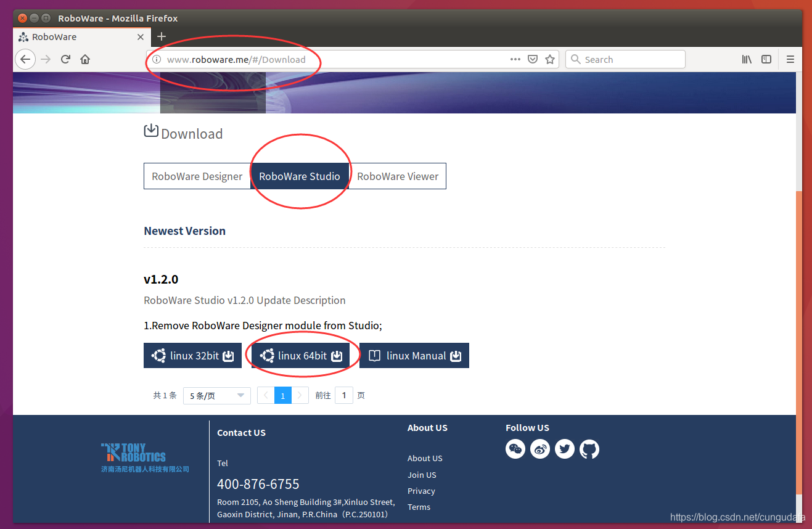Open the Twitter follow icon
The width and height of the screenshot is (812, 529).
[565, 449]
